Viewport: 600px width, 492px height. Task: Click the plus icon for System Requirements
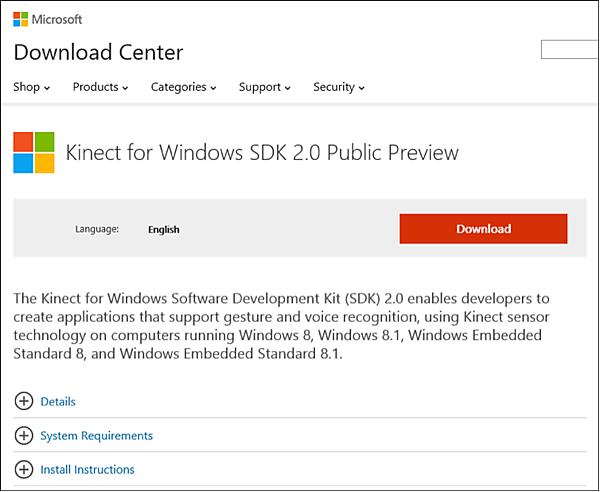click(x=24, y=436)
